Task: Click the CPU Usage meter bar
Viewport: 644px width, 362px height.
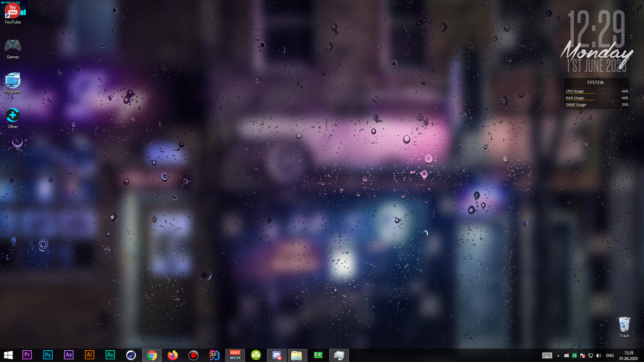Action: [x=597, y=92]
